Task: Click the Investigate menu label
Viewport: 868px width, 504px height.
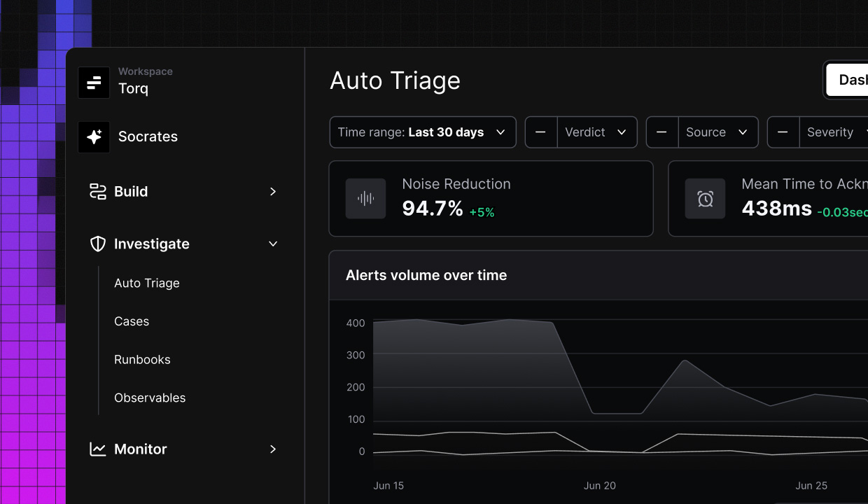Action: 152,244
